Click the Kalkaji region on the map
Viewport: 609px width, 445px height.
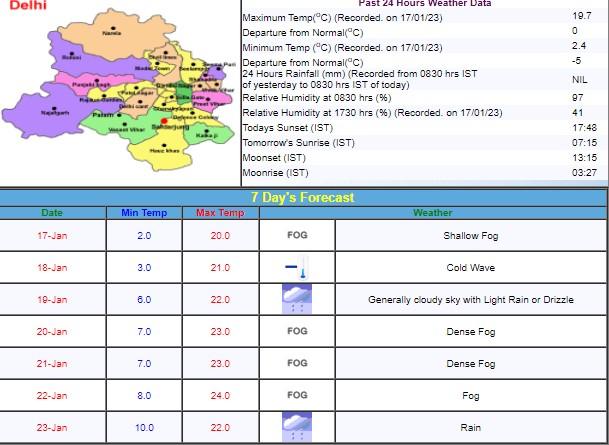click(206, 134)
